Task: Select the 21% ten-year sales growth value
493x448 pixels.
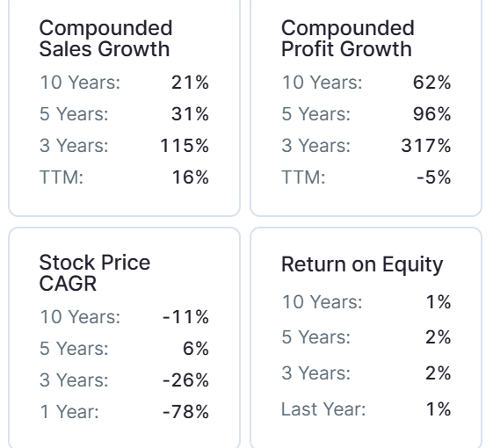Action: click(x=190, y=83)
